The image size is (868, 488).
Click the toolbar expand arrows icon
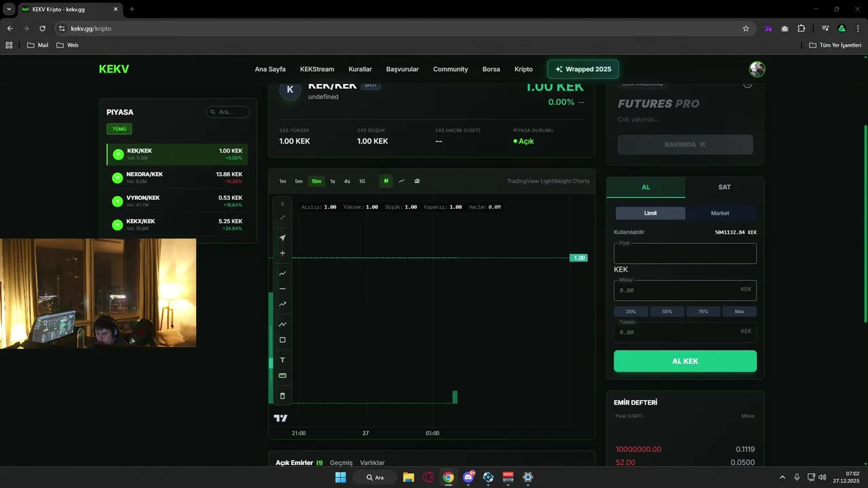283,218
